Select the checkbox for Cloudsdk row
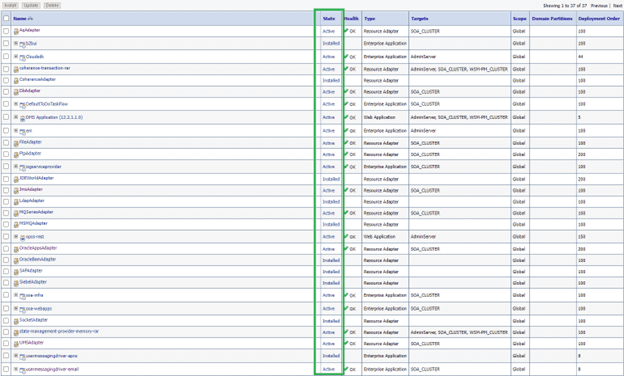The image size is (624, 376). pos(6,56)
